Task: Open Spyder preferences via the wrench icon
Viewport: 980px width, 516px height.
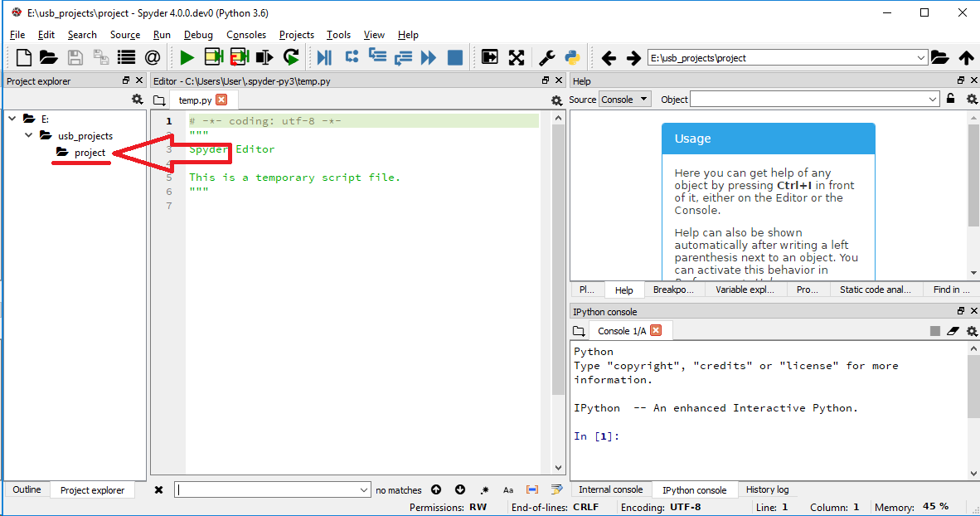Action: (x=546, y=56)
